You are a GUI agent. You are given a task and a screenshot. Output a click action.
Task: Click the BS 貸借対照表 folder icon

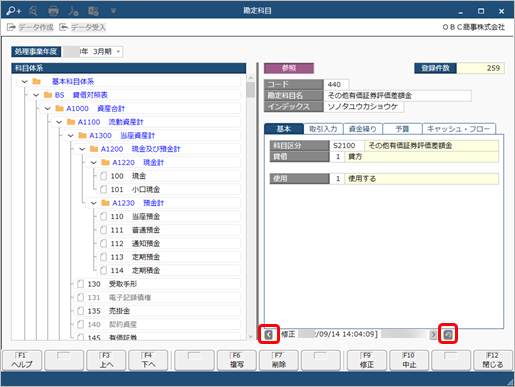[48, 95]
